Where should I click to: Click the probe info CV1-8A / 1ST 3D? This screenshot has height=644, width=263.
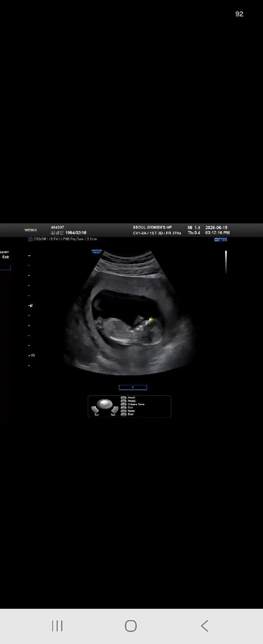(x=148, y=233)
